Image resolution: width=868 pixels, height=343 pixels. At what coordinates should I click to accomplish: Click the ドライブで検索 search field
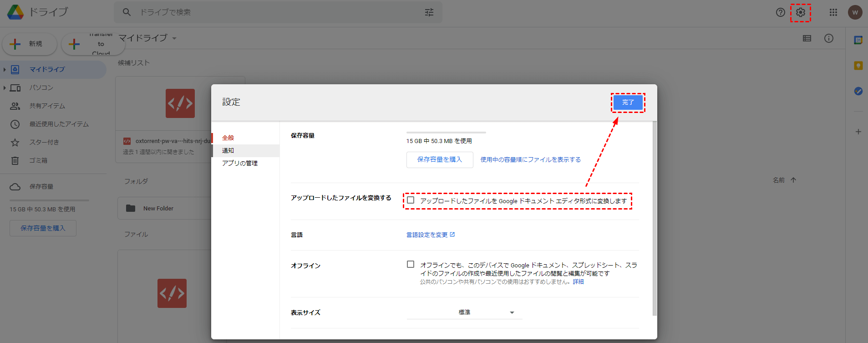tap(273, 12)
